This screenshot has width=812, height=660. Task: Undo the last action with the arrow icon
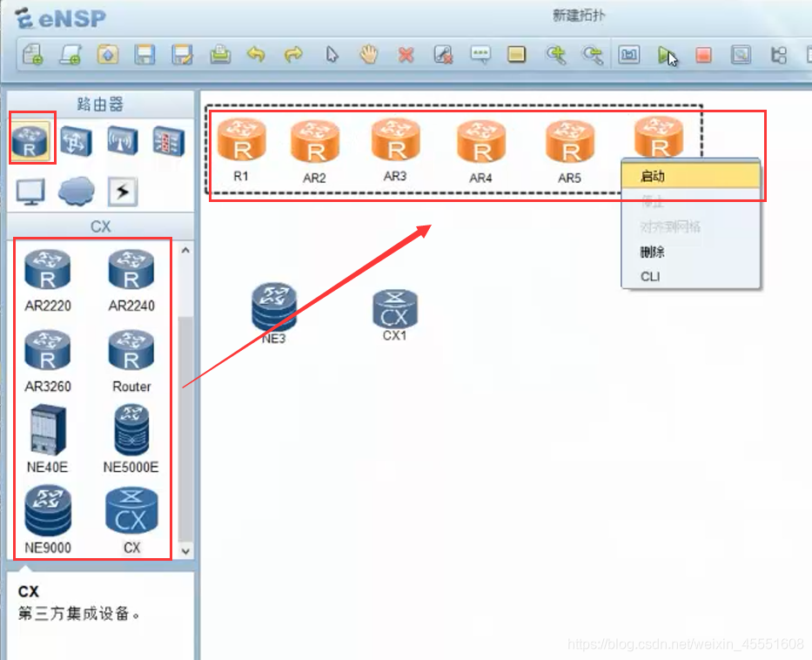click(257, 54)
